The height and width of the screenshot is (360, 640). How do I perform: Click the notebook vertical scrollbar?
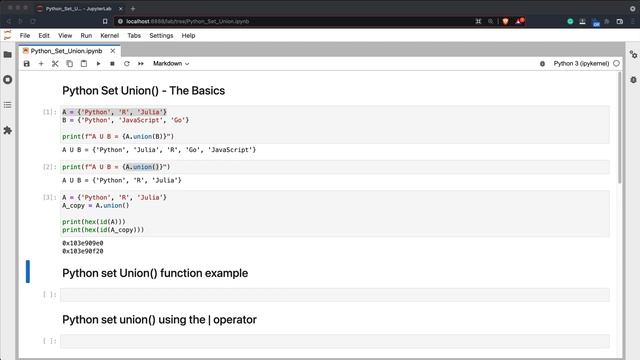click(x=620, y=128)
